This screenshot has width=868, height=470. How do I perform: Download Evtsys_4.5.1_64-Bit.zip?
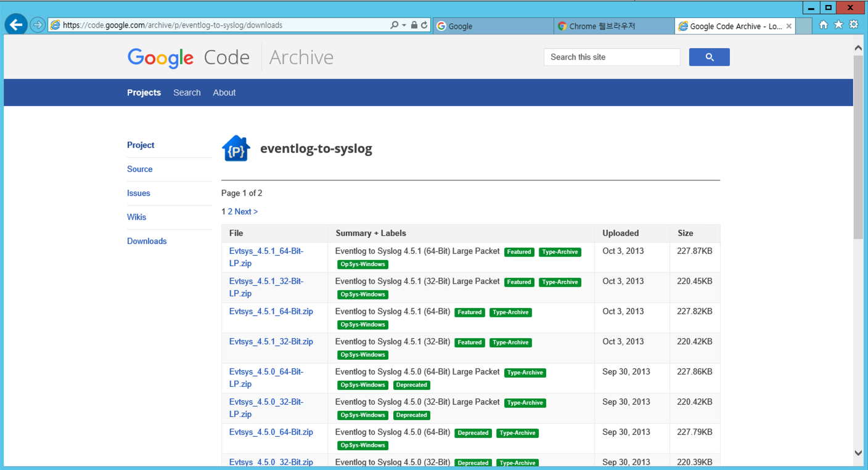point(271,311)
